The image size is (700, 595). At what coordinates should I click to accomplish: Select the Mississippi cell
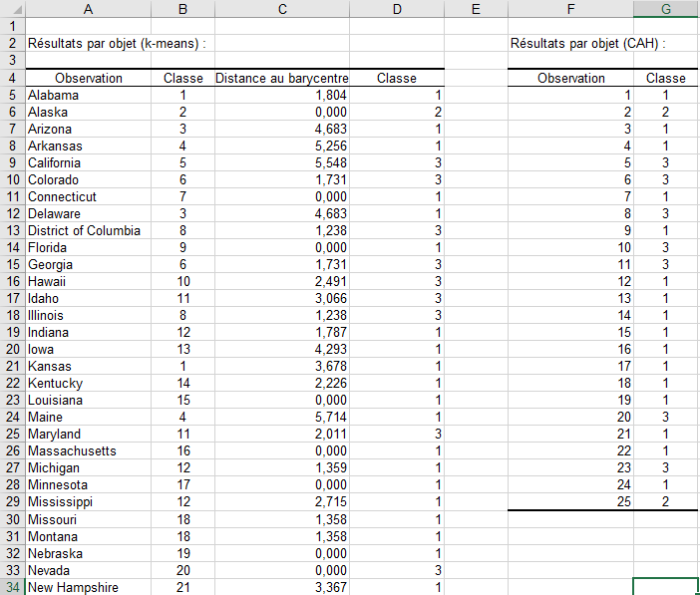click(x=89, y=502)
